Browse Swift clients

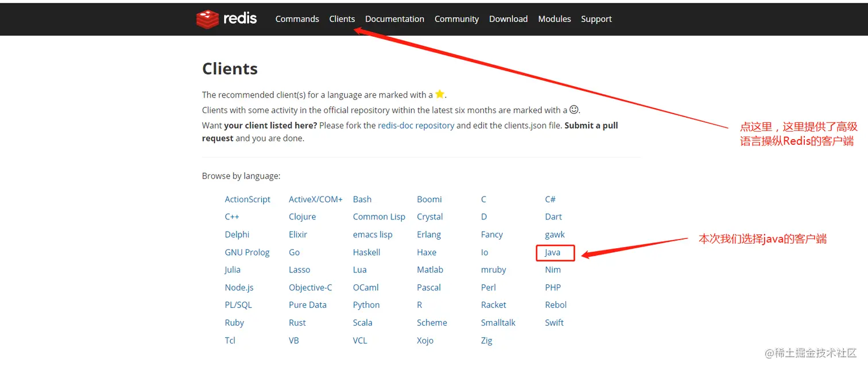coord(555,322)
